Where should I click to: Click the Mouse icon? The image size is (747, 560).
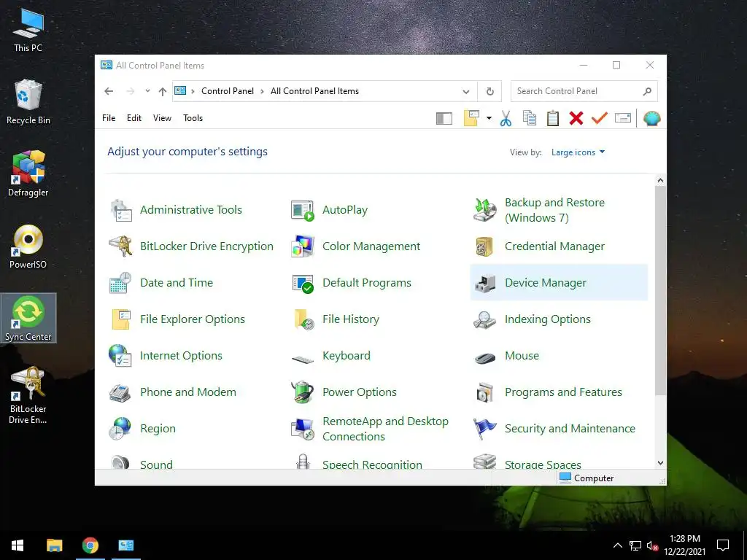click(x=485, y=357)
